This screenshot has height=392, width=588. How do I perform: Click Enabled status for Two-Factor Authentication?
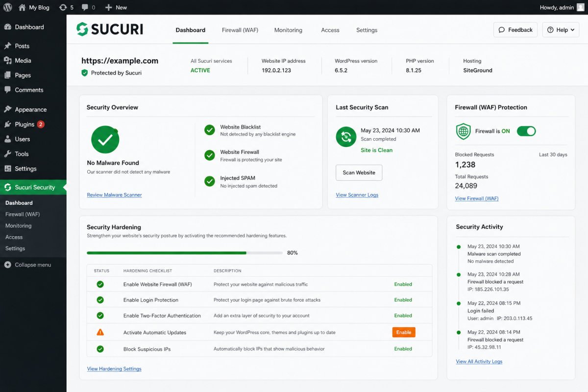tap(403, 316)
